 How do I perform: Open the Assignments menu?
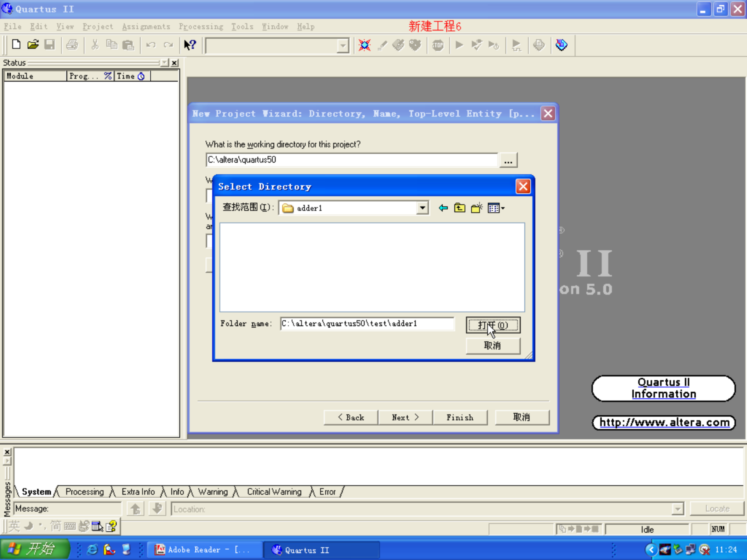coord(146,26)
